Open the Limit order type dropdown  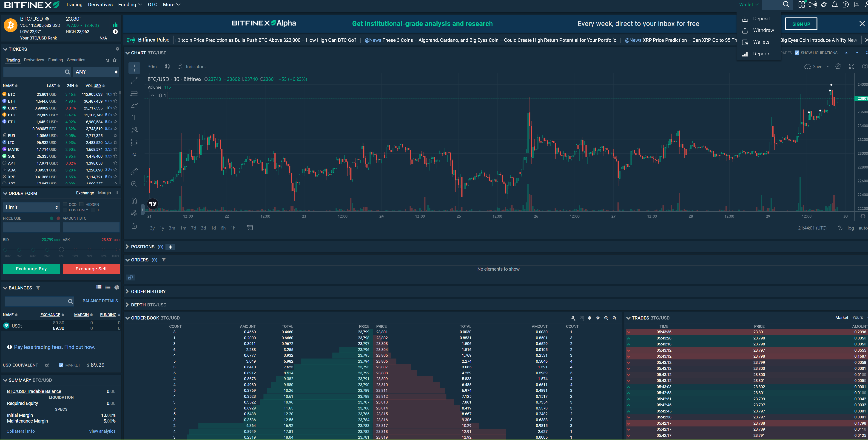click(31, 207)
